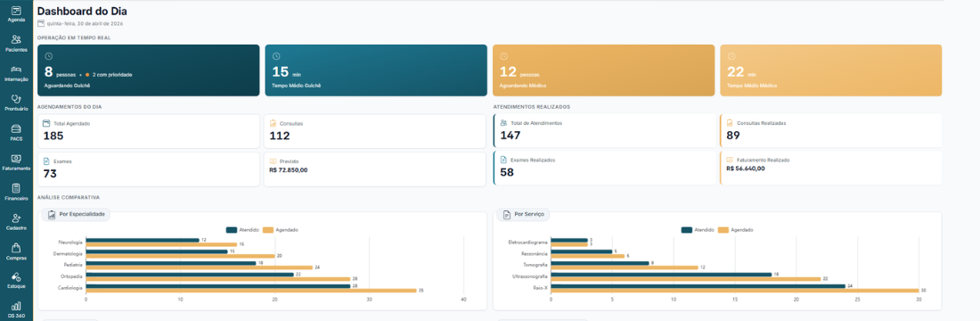Click the Previsto money icon

(274, 160)
